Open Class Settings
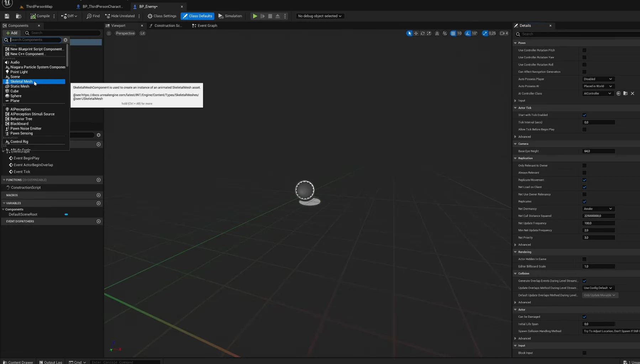 click(162, 16)
